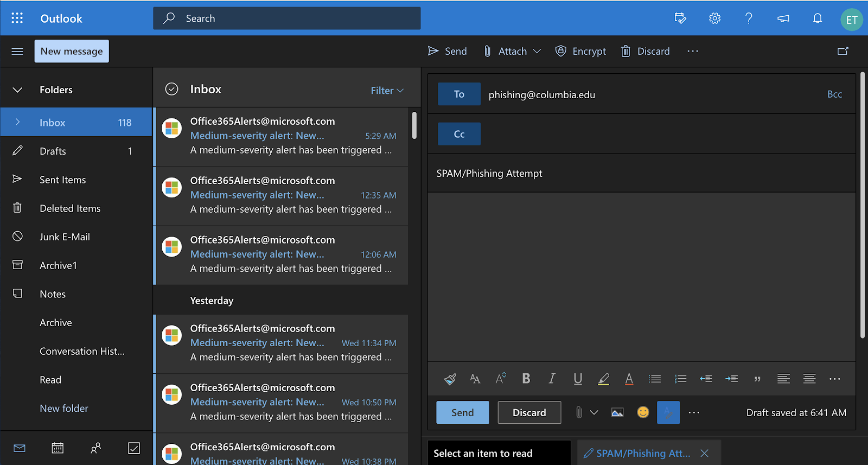
Task: Click the Discard button below the editor
Action: pyautogui.click(x=529, y=412)
